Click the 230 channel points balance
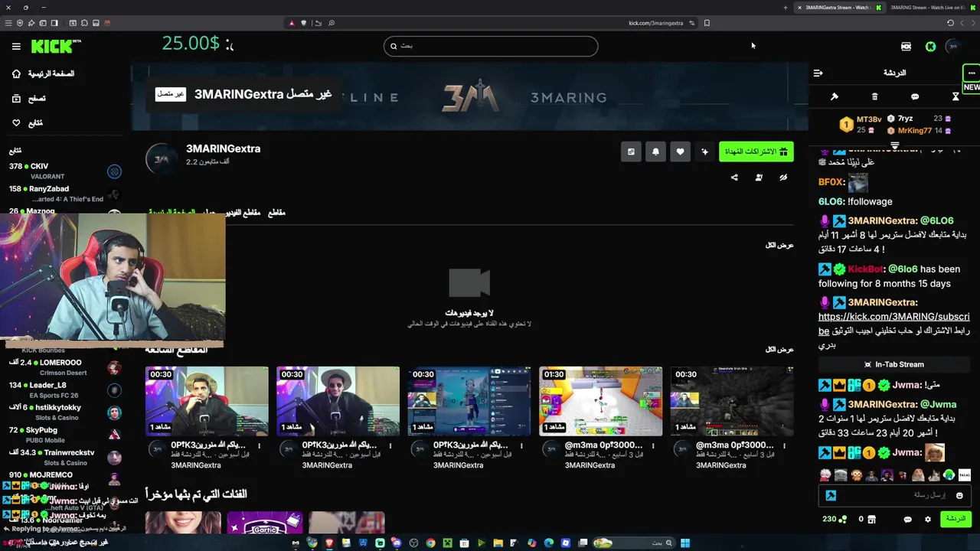The width and height of the screenshot is (980, 551). pyautogui.click(x=835, y=519)
